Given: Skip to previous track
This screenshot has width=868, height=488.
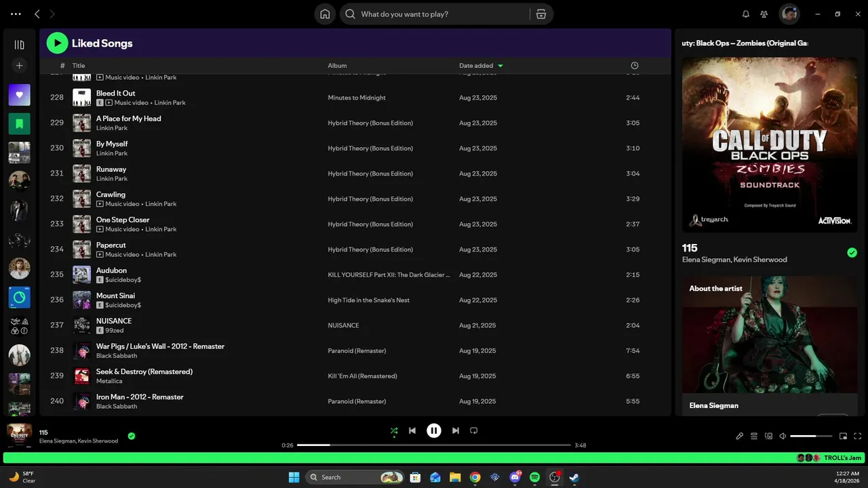Looking at the screenshot, I should coord(412,430).
